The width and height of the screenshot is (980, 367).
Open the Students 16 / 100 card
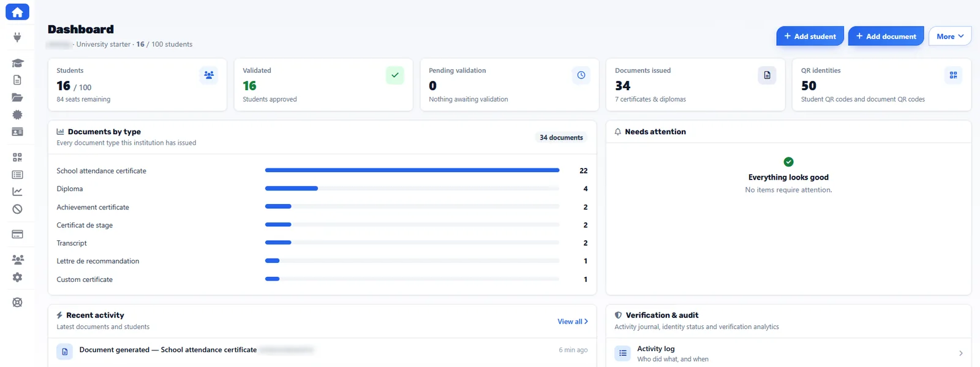click(137, 85)
